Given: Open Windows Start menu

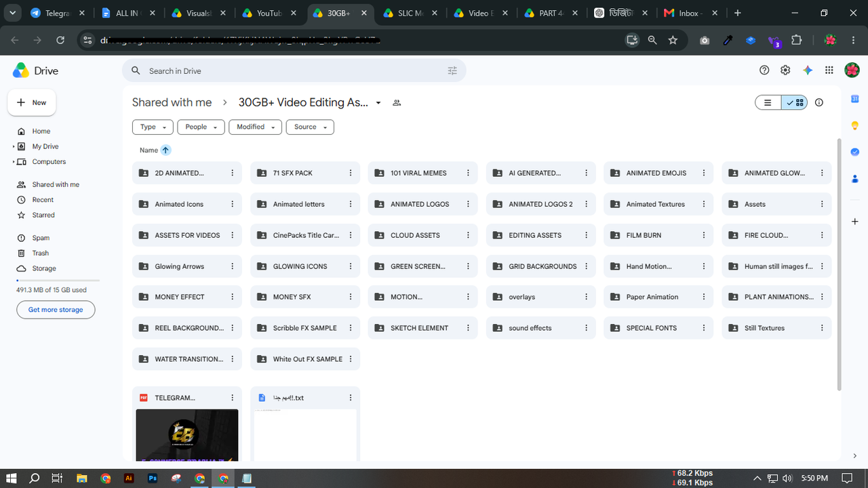Looking at the screenshot, I should click(x=11, y=478).
